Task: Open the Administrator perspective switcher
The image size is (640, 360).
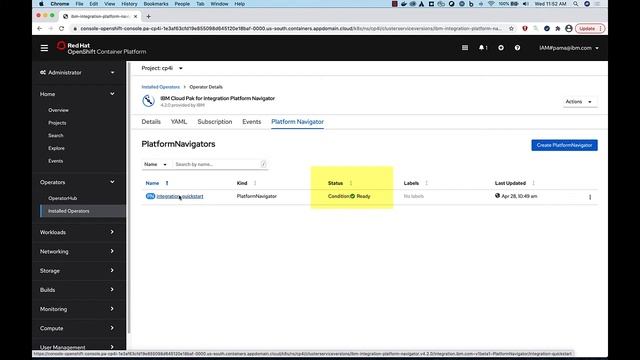Action: pos(77,73)
